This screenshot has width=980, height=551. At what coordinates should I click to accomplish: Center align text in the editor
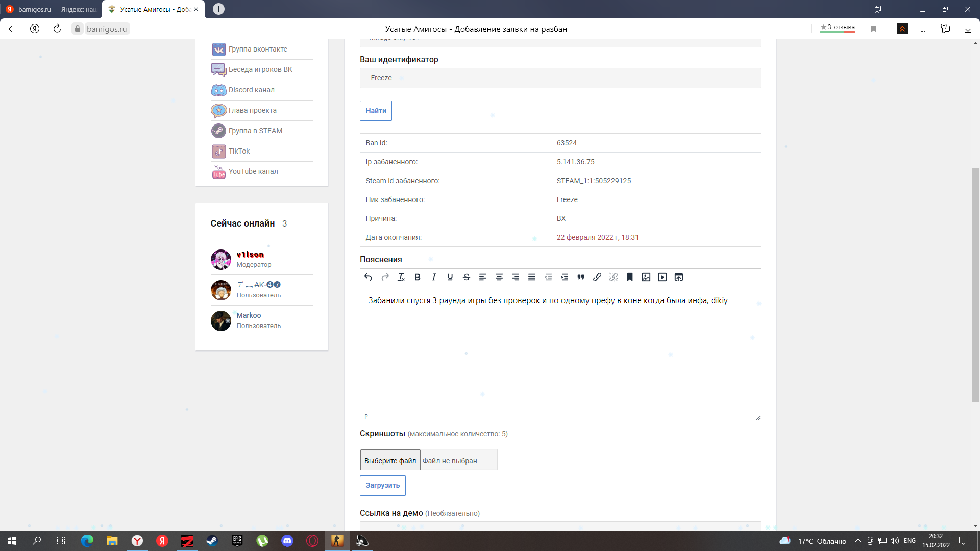coord(499,277)
